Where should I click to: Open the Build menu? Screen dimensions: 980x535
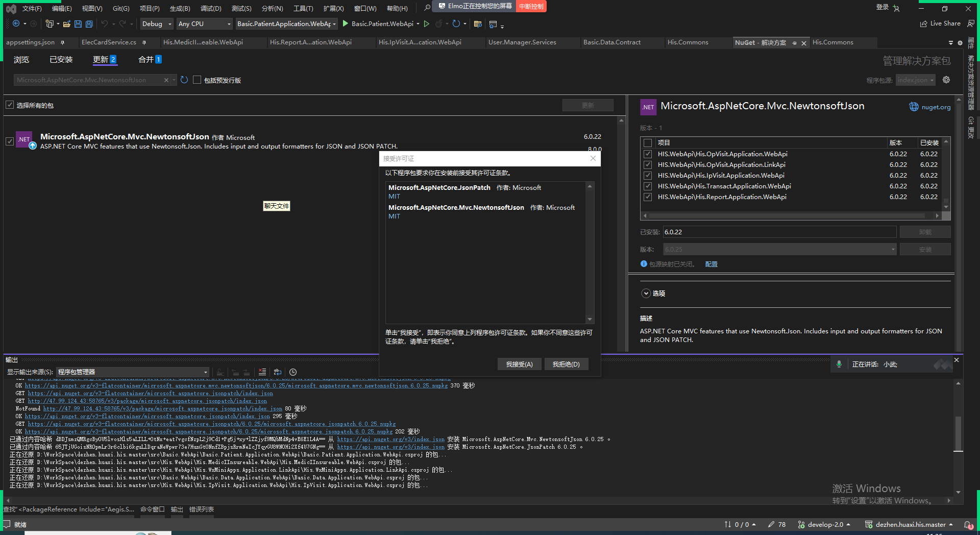180,8
